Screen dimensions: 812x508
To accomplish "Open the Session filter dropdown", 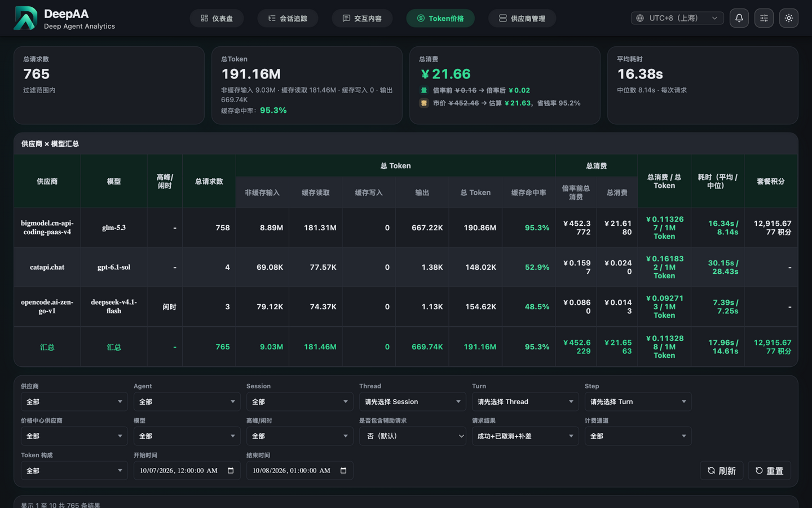I will (299, 402).
